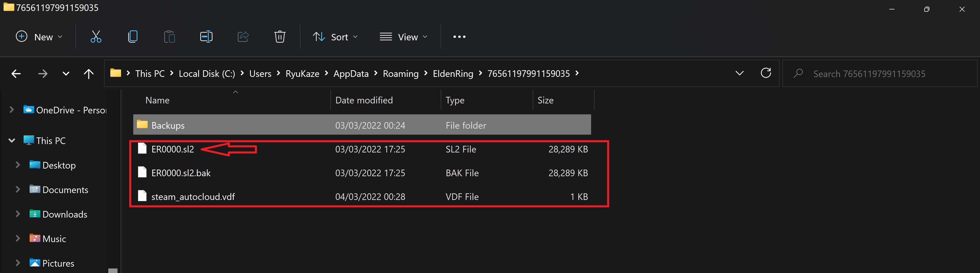Viewport: 980px width, 273px height.
Task: Navigate up one folder level
Action: (x=89, y=74)
